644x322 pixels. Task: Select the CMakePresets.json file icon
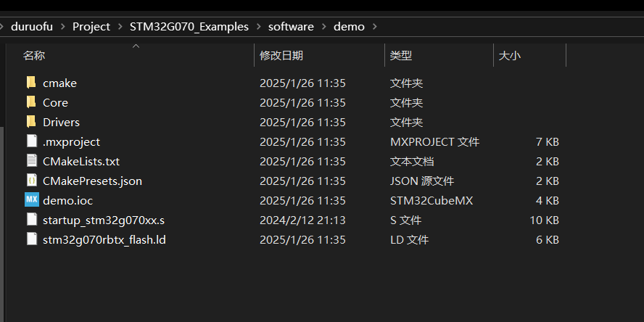(31, 181)
